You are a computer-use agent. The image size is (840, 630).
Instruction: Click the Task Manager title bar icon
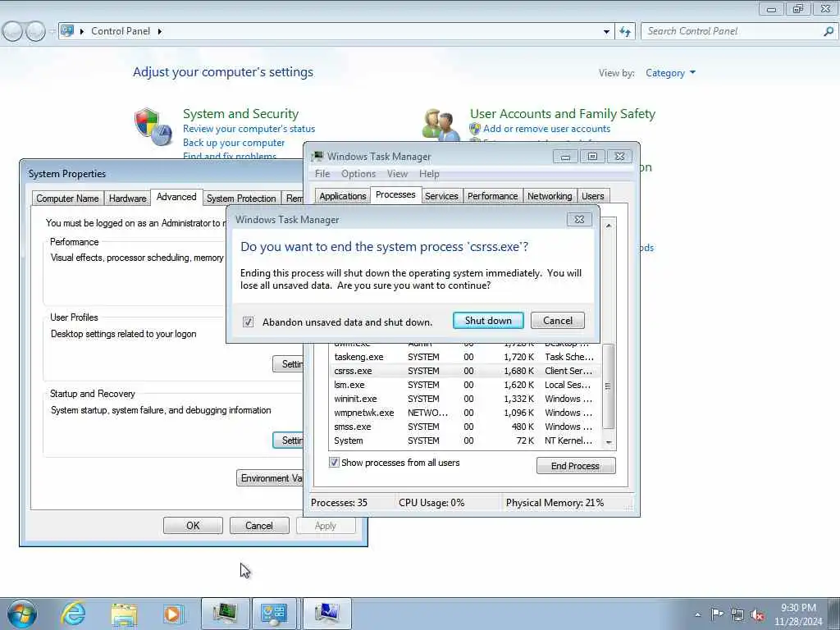point(317,157)
